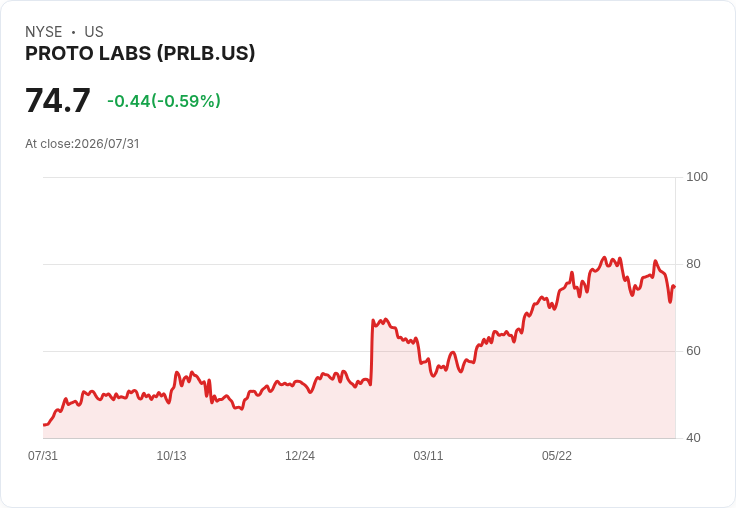Viewport: 736px width, 508px height.
Task: Click the 74.7 current price value
Action: [x=57, y=100]
